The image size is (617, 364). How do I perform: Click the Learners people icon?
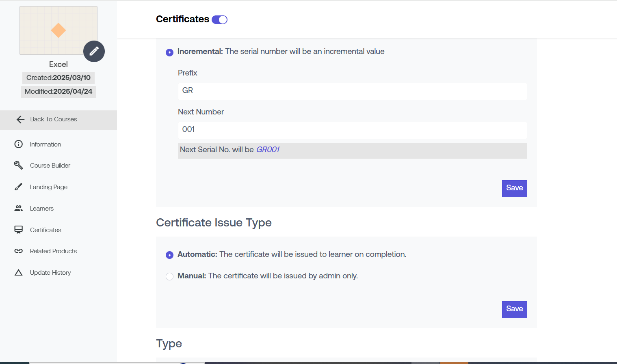click(19, 208)
